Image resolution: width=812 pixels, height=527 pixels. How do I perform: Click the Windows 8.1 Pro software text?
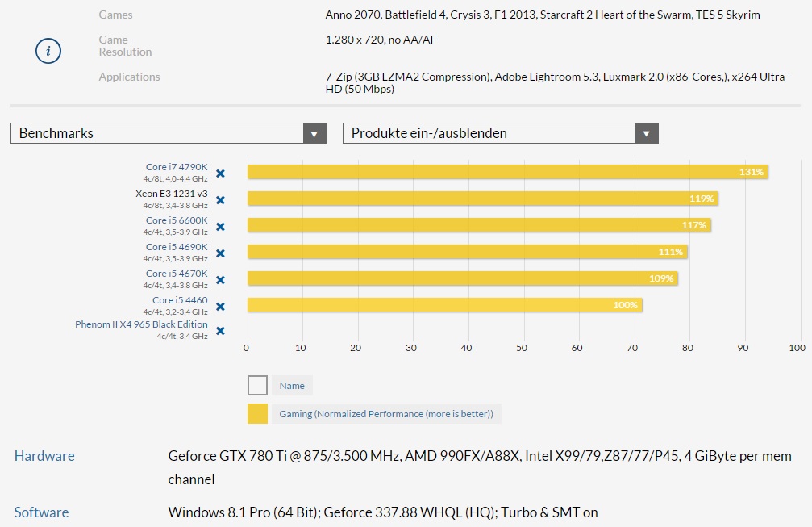point(383,512)
